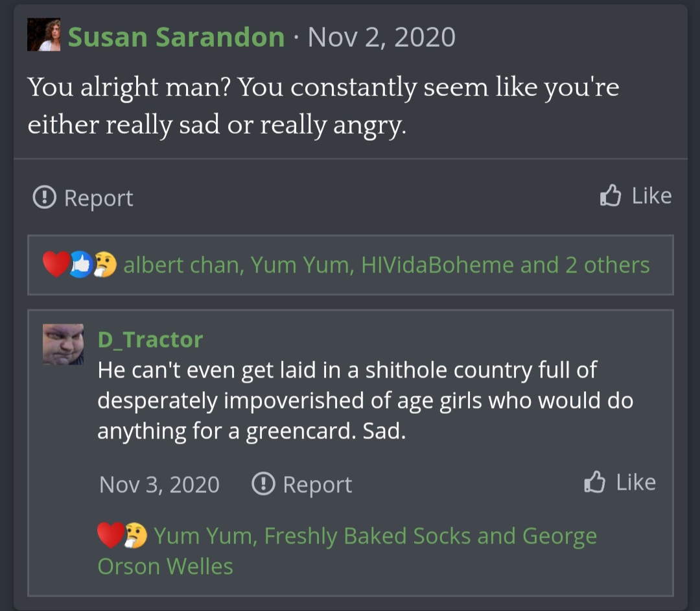Click the thinking face reaction on main post
This screenshot has width=700, height=611.
tap(104, 265)
